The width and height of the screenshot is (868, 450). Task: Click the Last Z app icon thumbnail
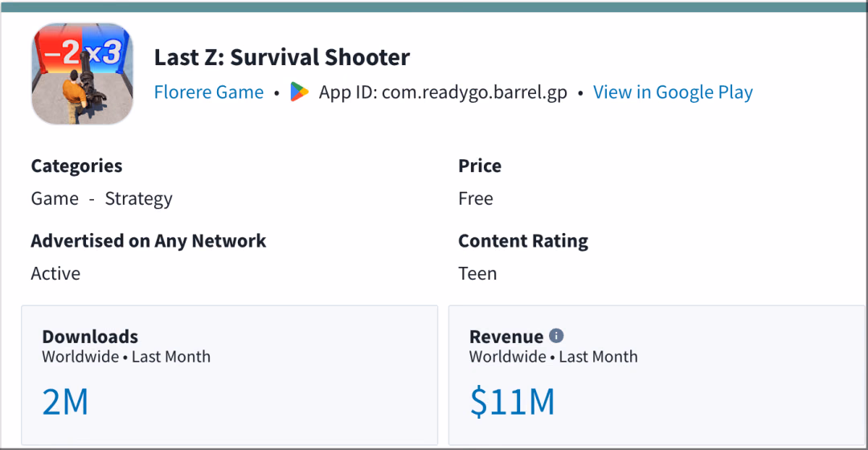pyautogui.click(x=82, y=74)
